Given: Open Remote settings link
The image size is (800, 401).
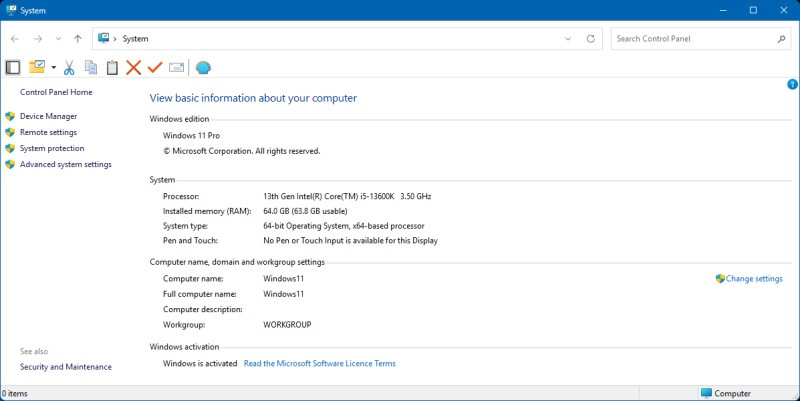Looking at the screenshot, I should [x=48, y=132].
